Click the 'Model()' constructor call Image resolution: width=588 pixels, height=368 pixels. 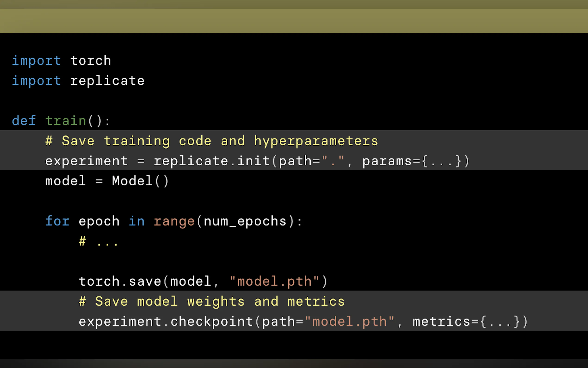click(140, 181)
